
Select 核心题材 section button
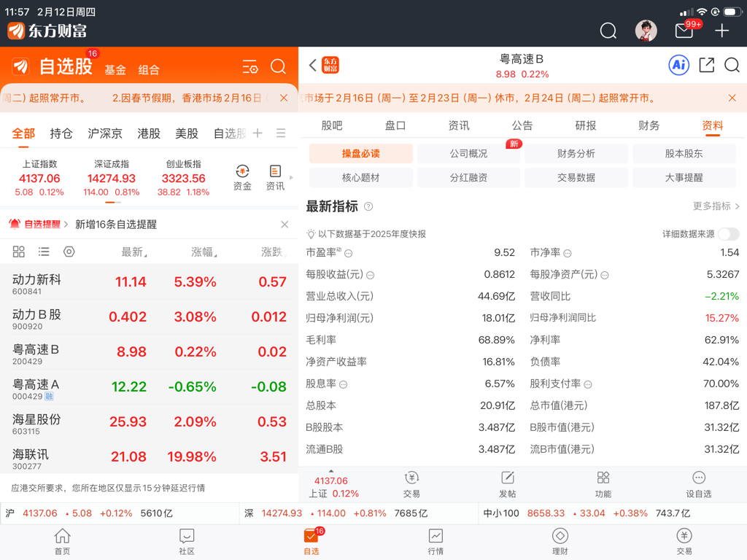coord(361,178)
